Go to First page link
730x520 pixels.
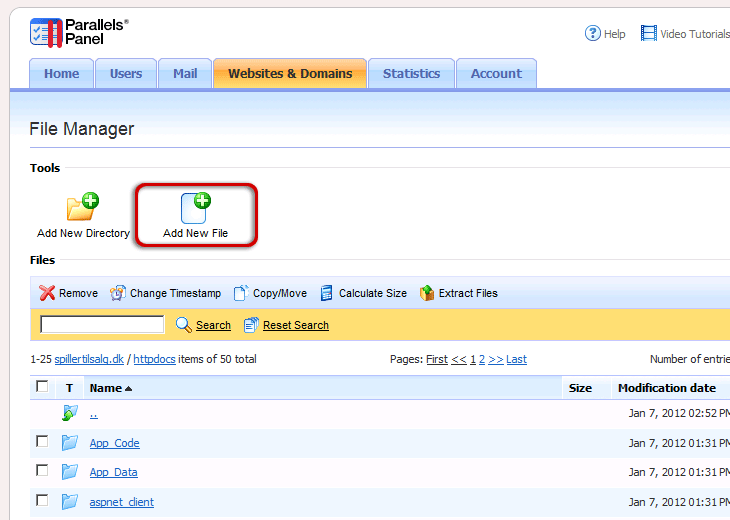pyautogui.click(x=437, y=359)
